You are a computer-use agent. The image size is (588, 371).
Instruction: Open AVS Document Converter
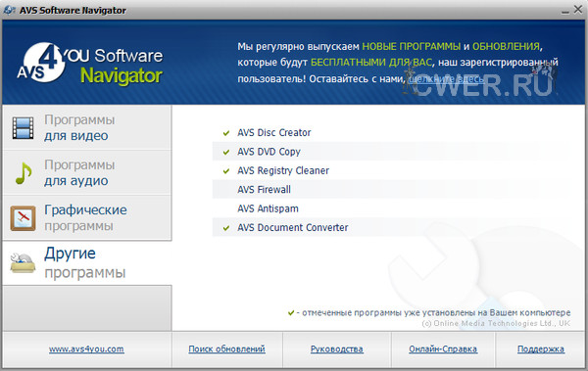click(x=292, y=228)
